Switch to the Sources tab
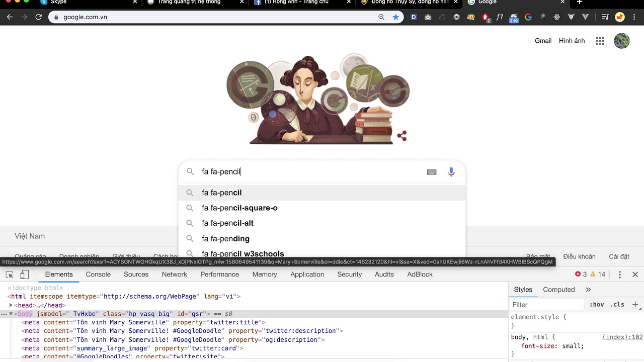644x362 pixels. click(x=136, y=275)
